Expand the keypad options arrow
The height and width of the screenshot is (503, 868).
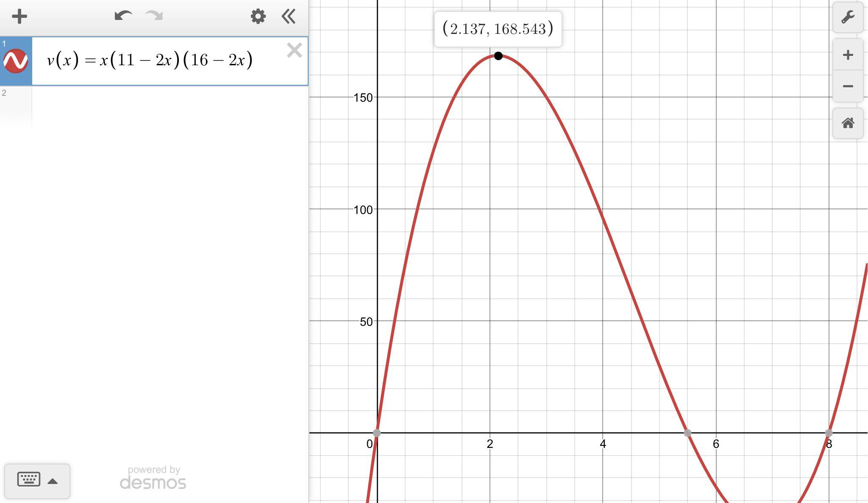pyautogui.click(x=53, y=481)
